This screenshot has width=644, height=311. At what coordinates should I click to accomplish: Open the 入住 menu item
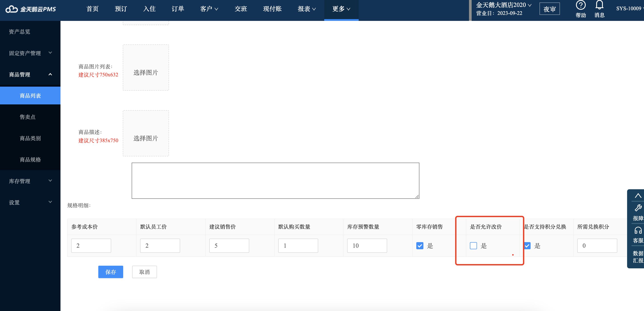click(x=149, y=9)
